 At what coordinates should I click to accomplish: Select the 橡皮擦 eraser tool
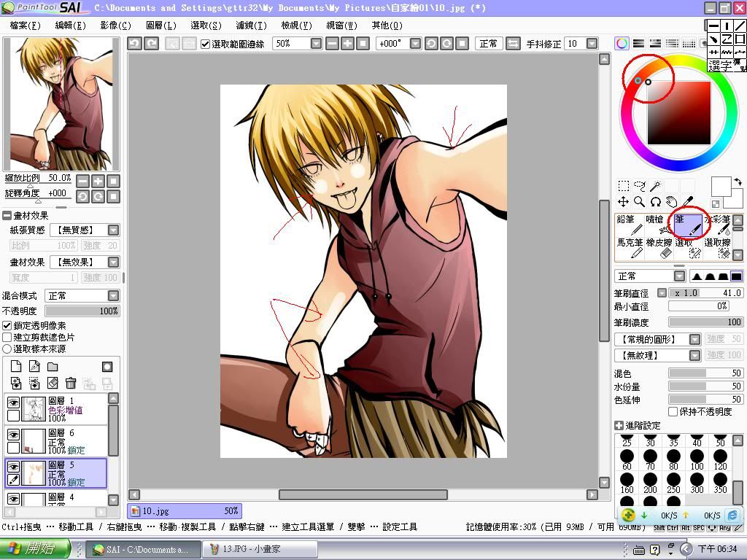click(x=659, y=248)
